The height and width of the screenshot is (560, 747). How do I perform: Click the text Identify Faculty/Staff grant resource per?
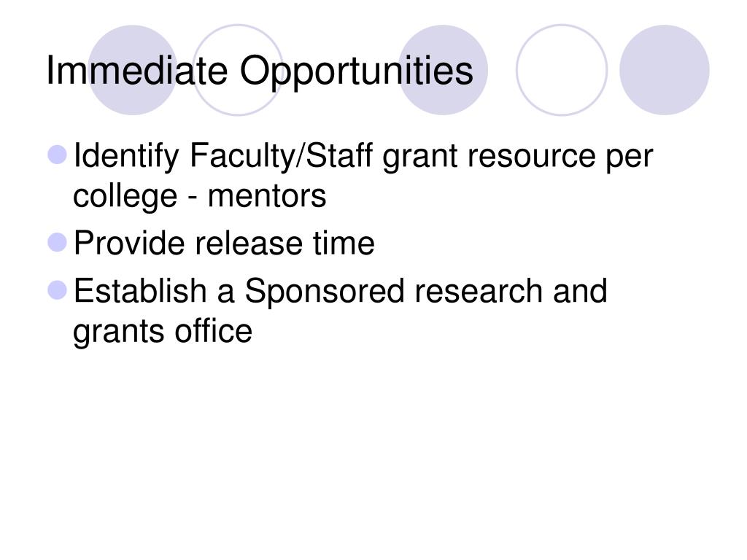pos(363,156)
